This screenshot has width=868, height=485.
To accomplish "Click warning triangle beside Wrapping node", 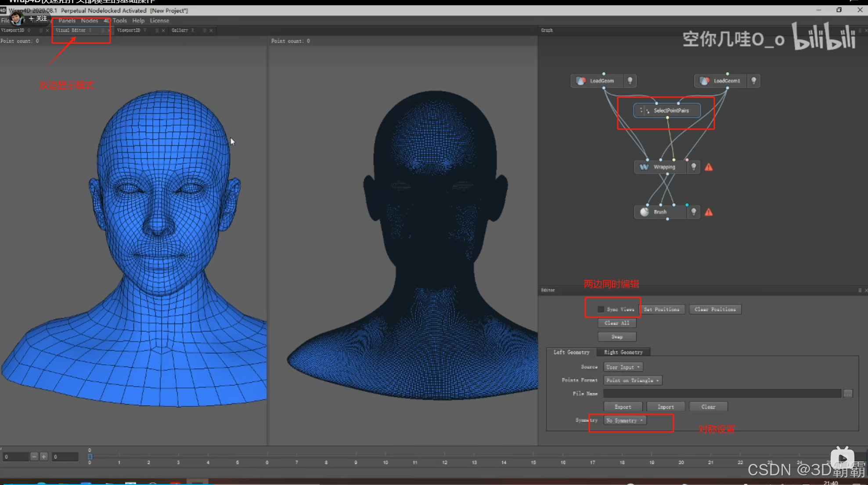I will (x=709, y=167).
